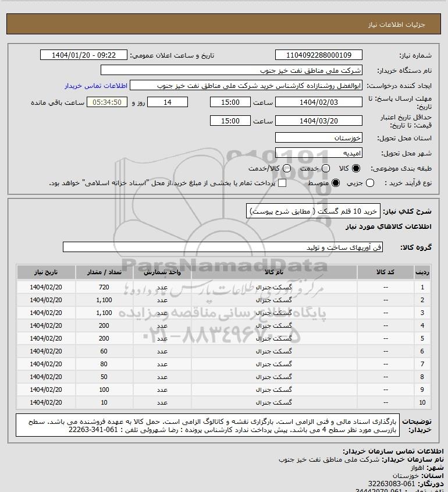Click quantity 10 in row 10
This screenshot has width=448, height=492.
(104, 402)
